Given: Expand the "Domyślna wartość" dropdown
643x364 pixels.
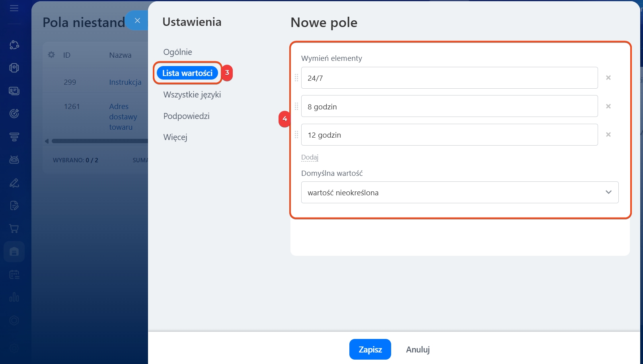Looking at the screenshot, I should point(460,193).
